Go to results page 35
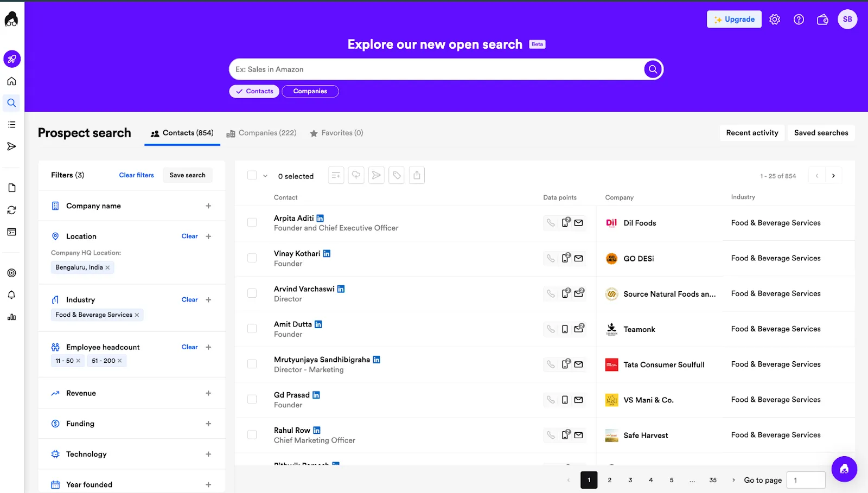Screen dimensions: 868x493 tap(713, 480)
